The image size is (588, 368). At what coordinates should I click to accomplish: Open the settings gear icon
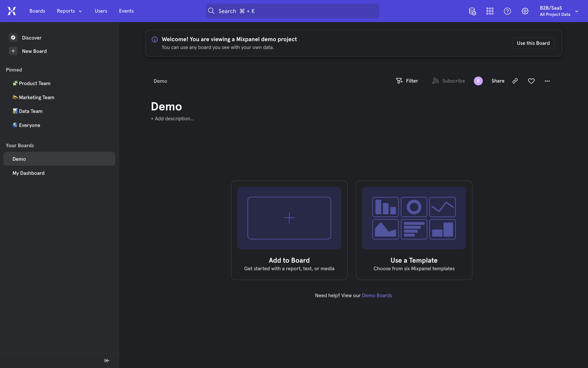525,11
